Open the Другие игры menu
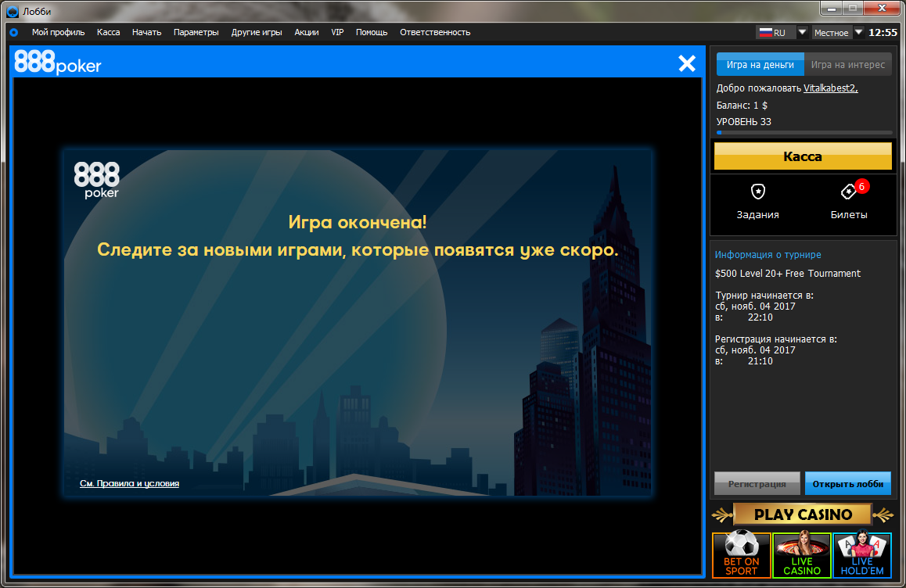This screenshot has height=588, width=906. tap(257, 32)
